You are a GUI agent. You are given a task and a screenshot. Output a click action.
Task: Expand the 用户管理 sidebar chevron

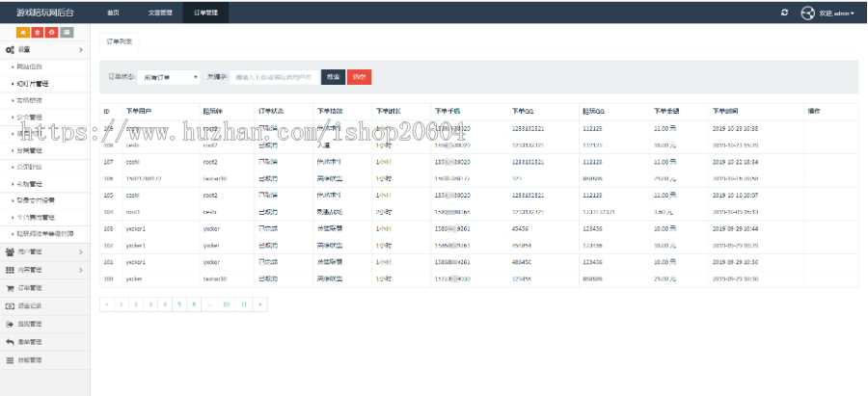coord(80,251)
